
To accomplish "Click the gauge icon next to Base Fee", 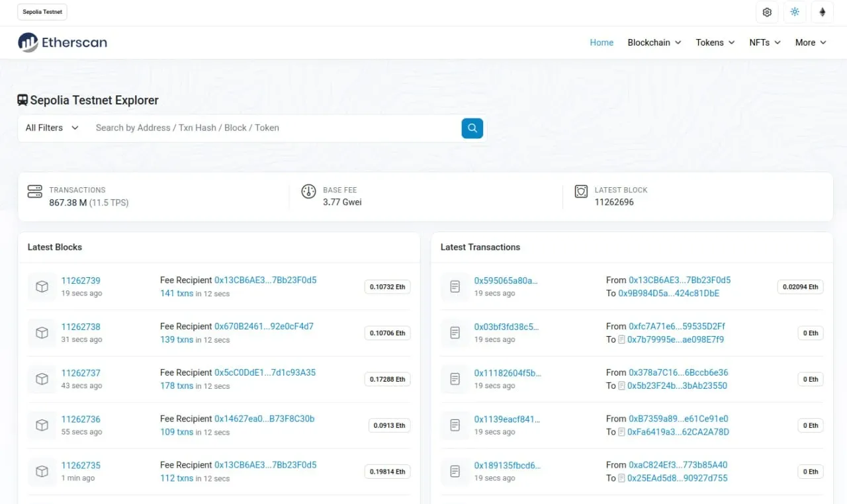I will [308, 192].
